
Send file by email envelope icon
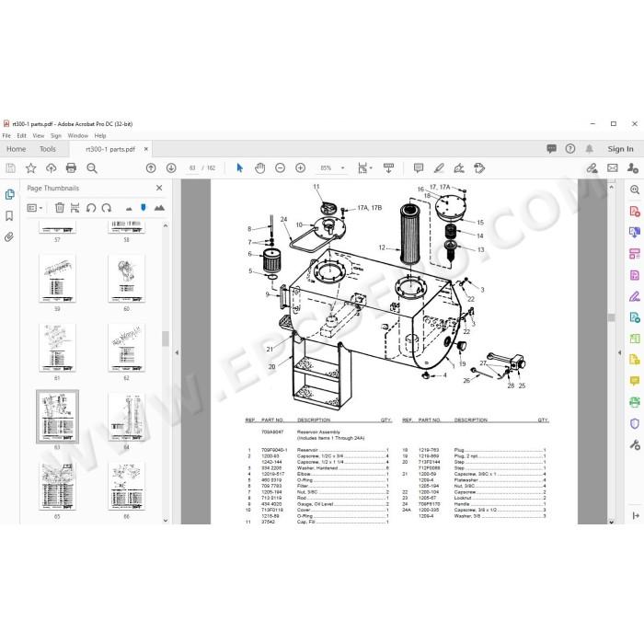point(612,168)
